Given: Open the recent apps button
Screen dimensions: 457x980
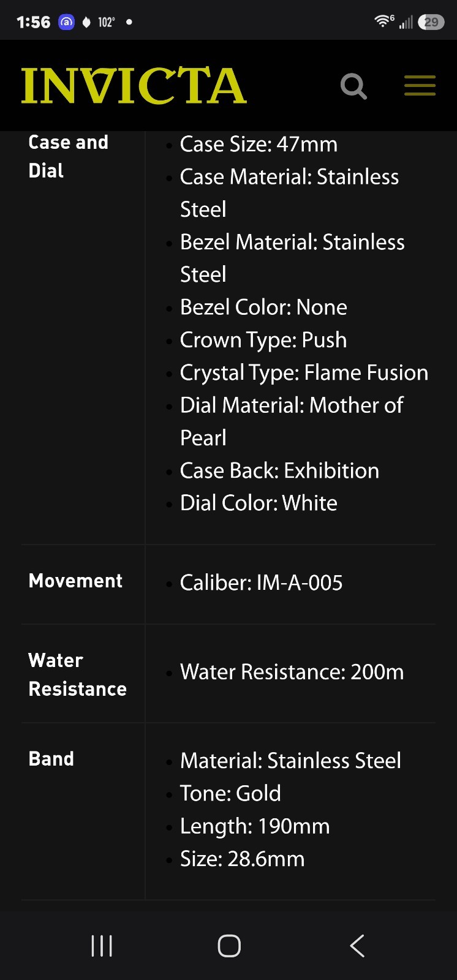Looking at the screenshot, I should [x=102, y=946].
